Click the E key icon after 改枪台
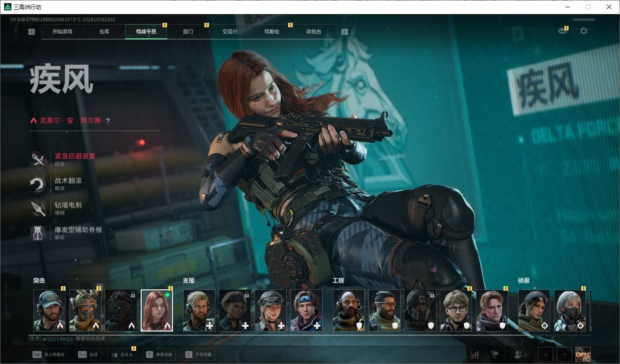The width and height of the screenshot is (620, 364). click(x=345, y=32)
